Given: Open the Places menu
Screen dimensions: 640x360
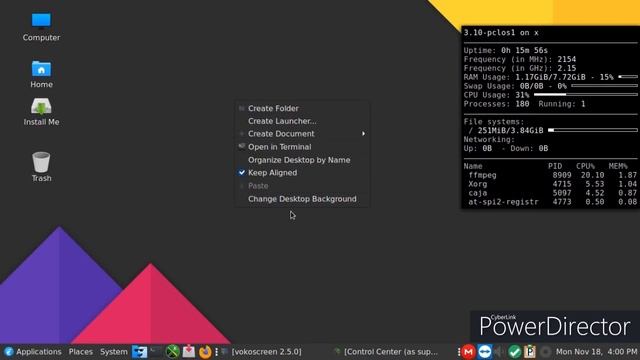Looking at the screenshot, I should coord(80,351).
